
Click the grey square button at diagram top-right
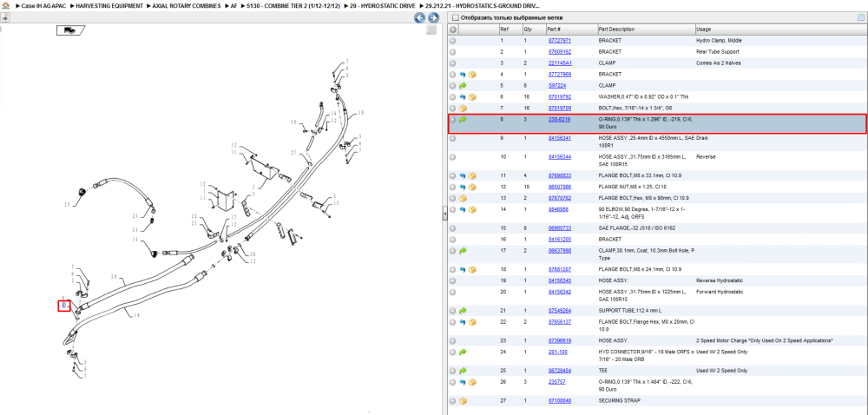click(x=431, y=30)
